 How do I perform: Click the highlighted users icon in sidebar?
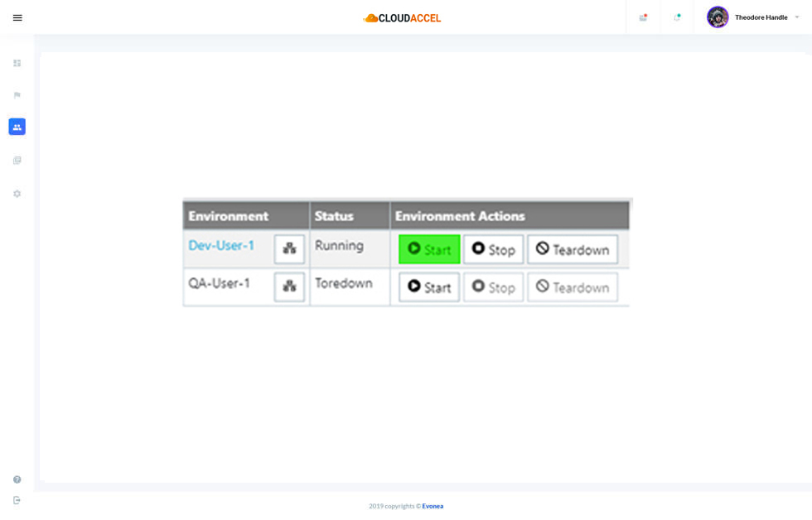coord(17,127)
